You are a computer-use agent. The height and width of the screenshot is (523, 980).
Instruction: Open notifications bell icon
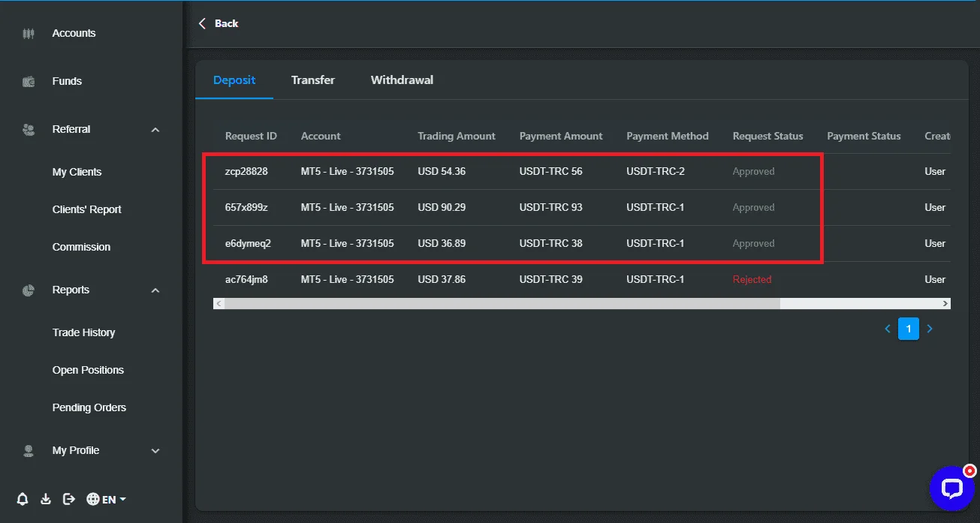click(23, 499)
